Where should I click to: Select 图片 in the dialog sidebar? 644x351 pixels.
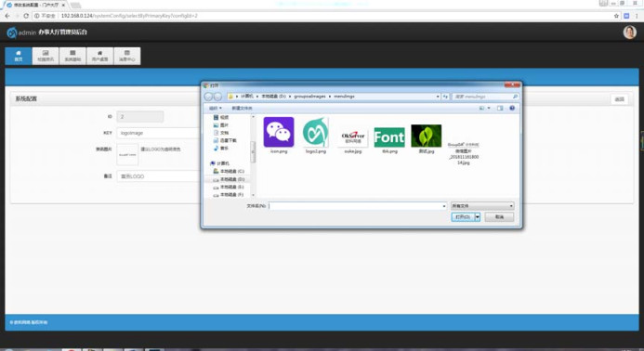click(x=221, y=125)
